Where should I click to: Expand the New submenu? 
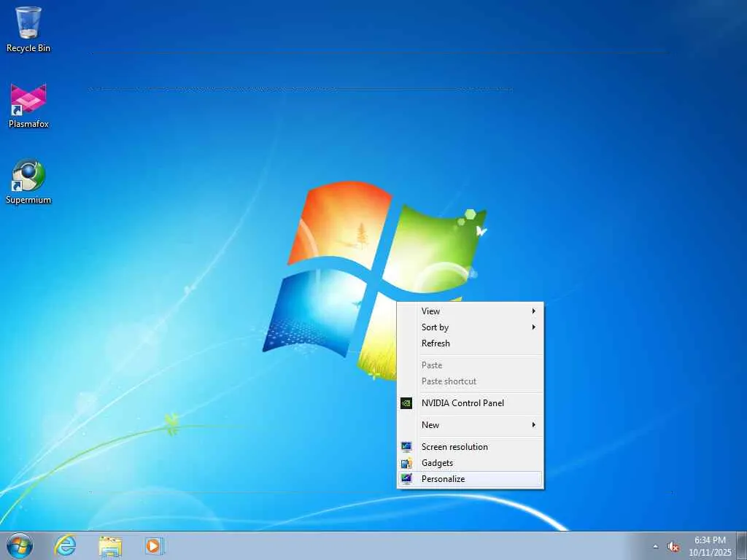[x=471, y=425]
